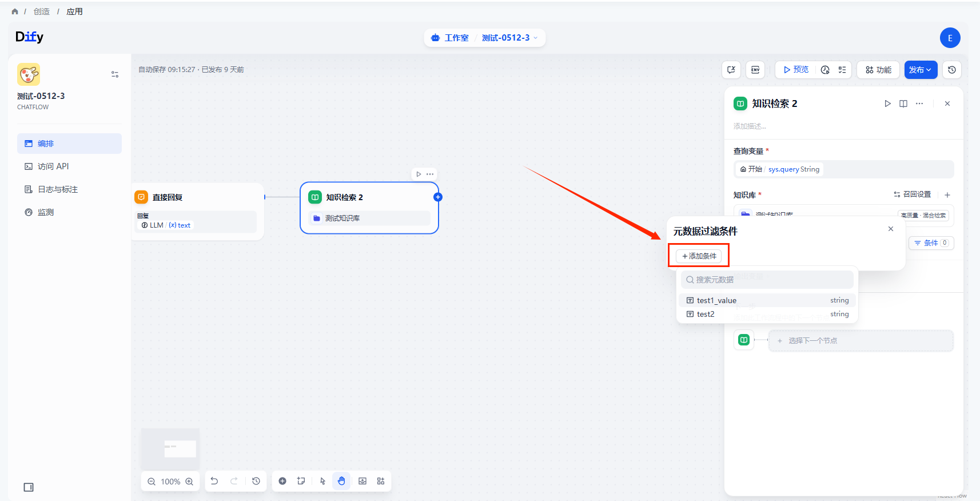Click the 高质量·混合检索 tag
The width and height of the screenshot is (980, 501).
coord(923,216)
